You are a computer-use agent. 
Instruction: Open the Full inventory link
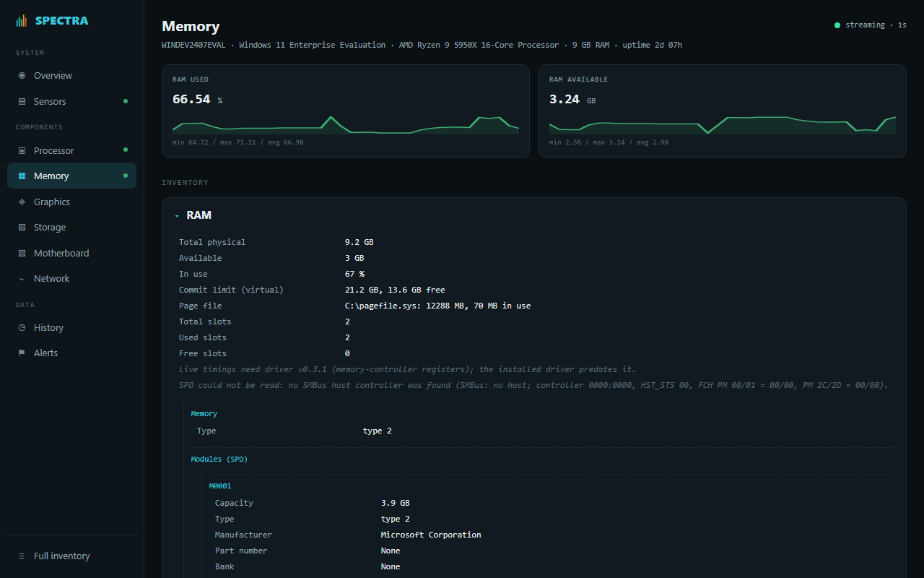click(x=71, y=556)
